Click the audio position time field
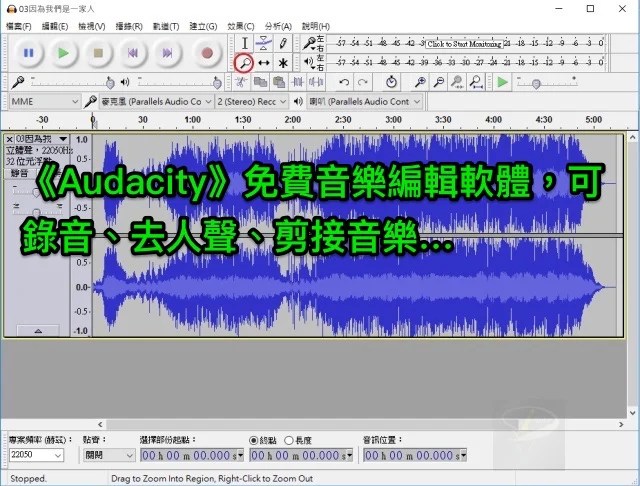 click(x=415, y=455)
